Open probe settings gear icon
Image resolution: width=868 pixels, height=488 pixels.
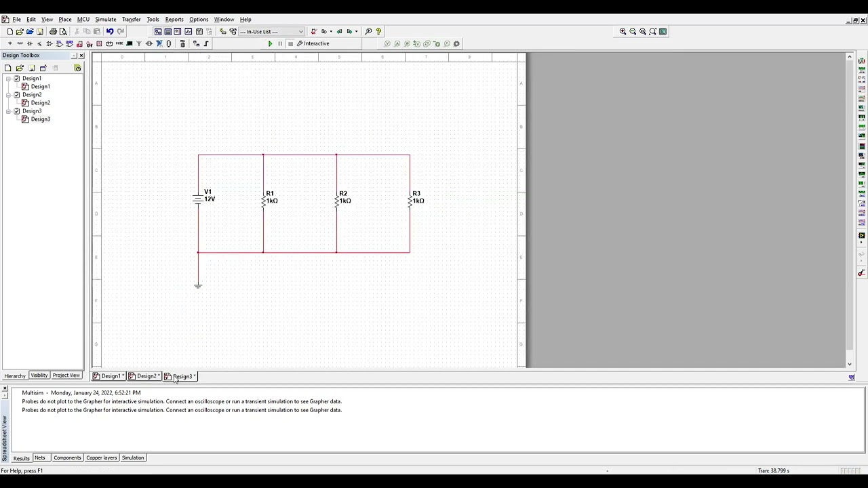tap(456, 43)
